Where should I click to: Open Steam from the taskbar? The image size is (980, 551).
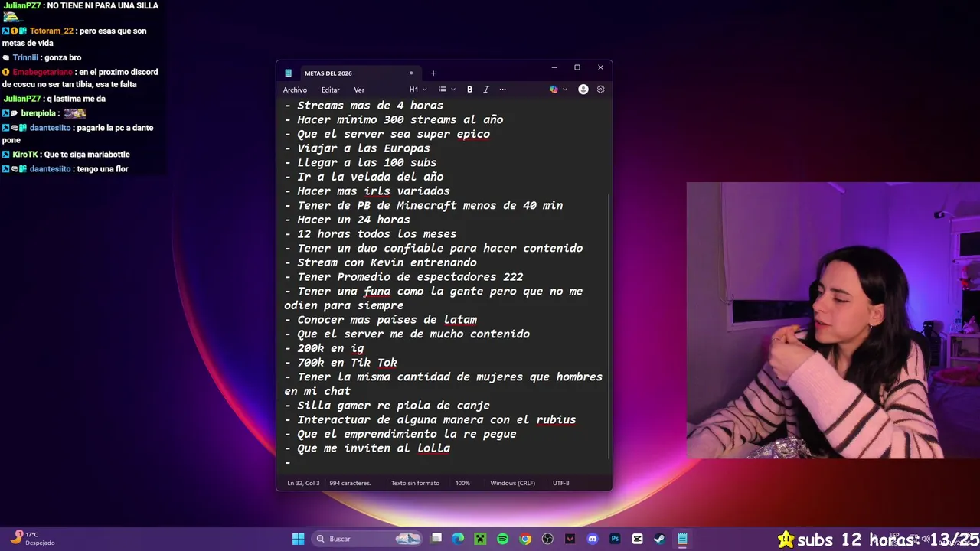[659, 539]
